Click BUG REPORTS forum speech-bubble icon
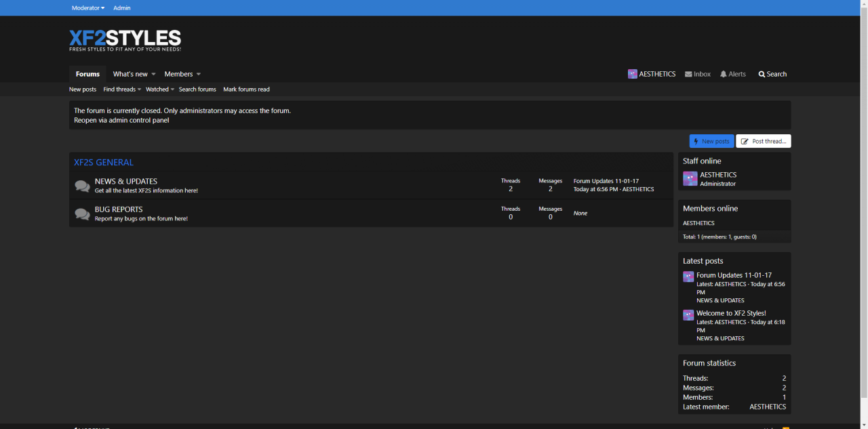 click(82, 214)
